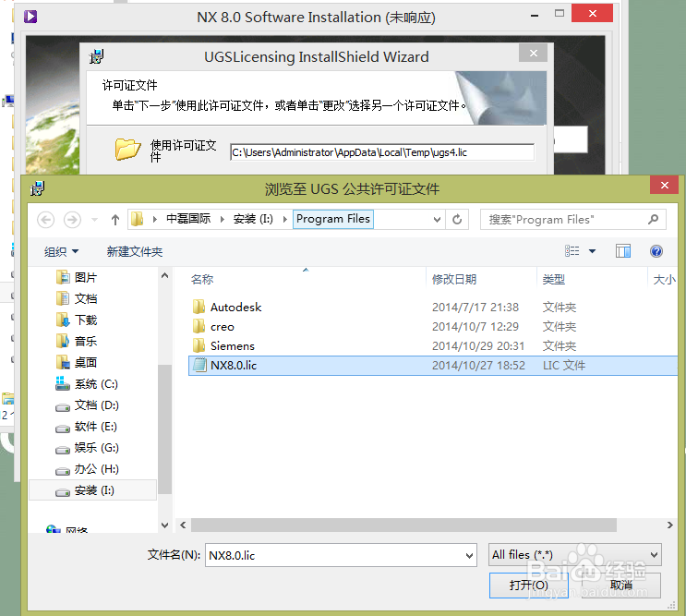Click navigation pane vertical scrollbar thumb
This screenshot has width=686, height=616.
coord(164,429)
